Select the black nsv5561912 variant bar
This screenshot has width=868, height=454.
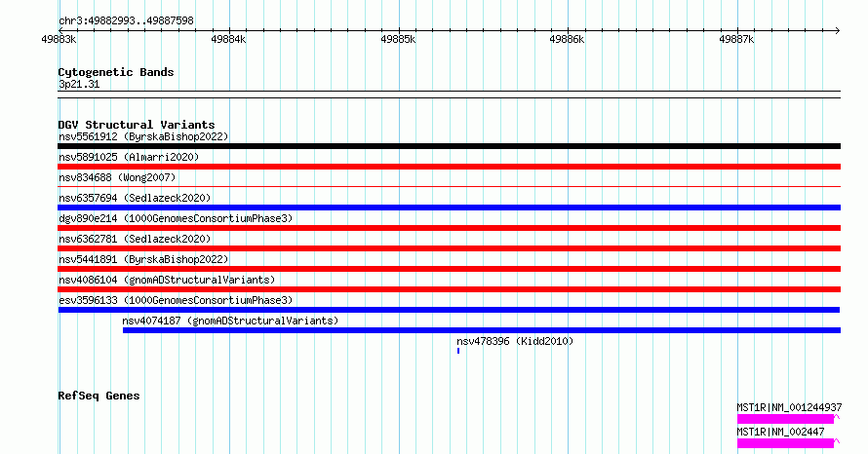click(x=449, y=146)
